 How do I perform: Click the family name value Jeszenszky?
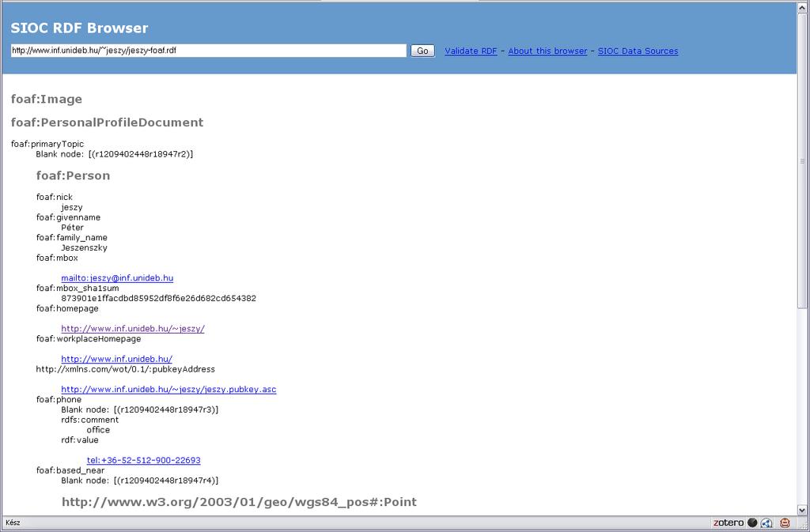tap(84, 247)
